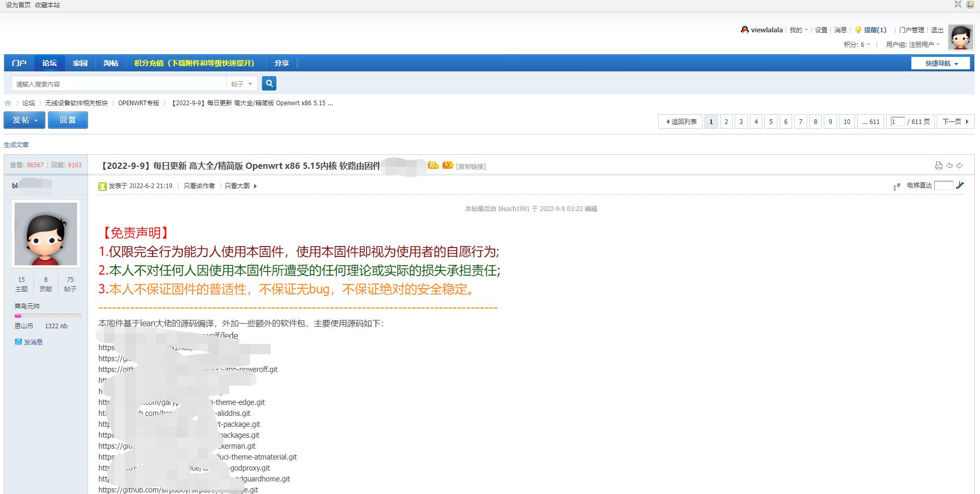Open the 提醒(1) notifications link
The width and height of the screenshot is (980, 494).
click(875, 30)
